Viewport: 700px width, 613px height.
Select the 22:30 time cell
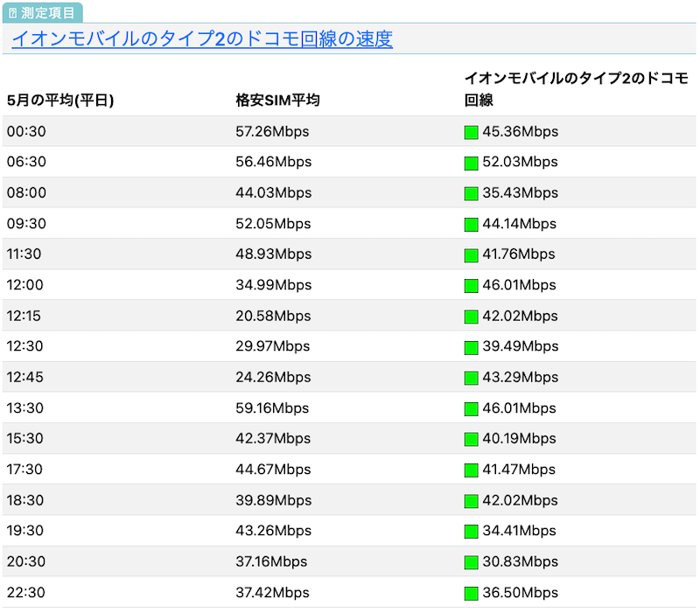[x=26, y=593]
